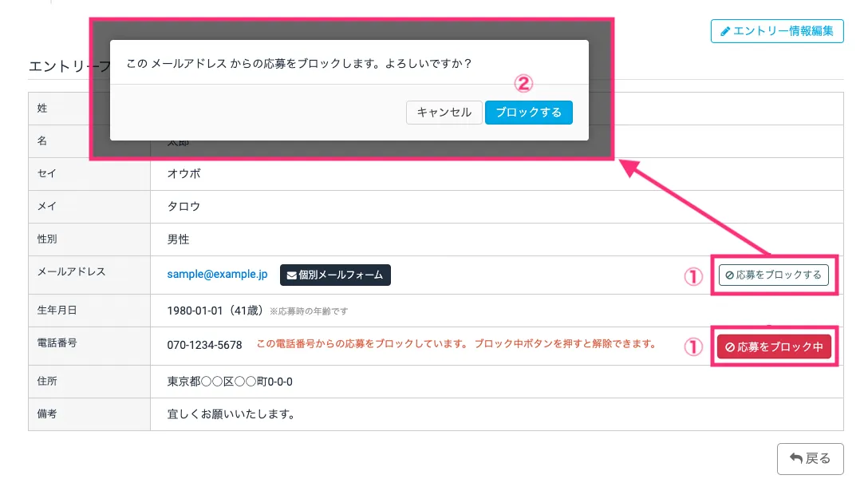Click the ban icon on 応募をブロックする
Viewport: 868px width, 483px height.
pyautogui.click(x=730, y=275)
